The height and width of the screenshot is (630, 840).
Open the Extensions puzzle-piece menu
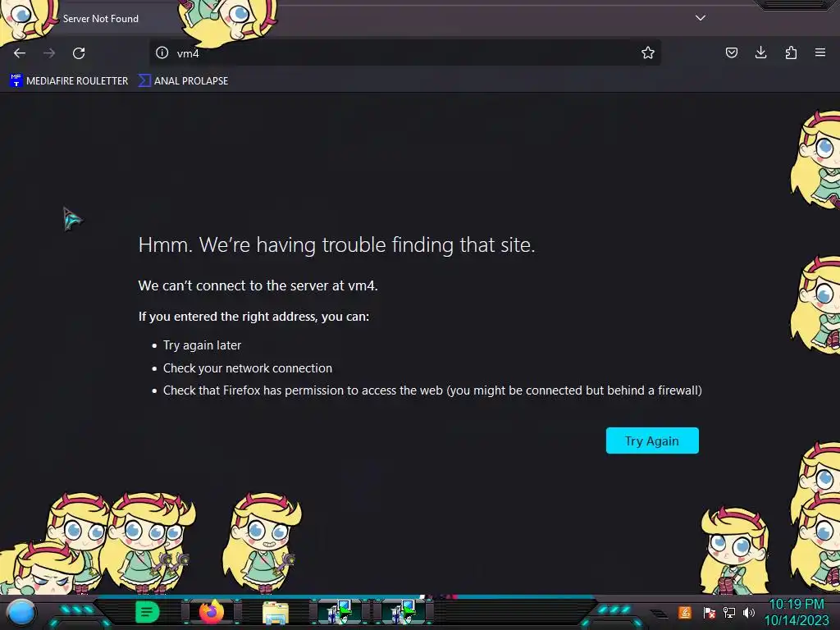(x=791, y=52)
